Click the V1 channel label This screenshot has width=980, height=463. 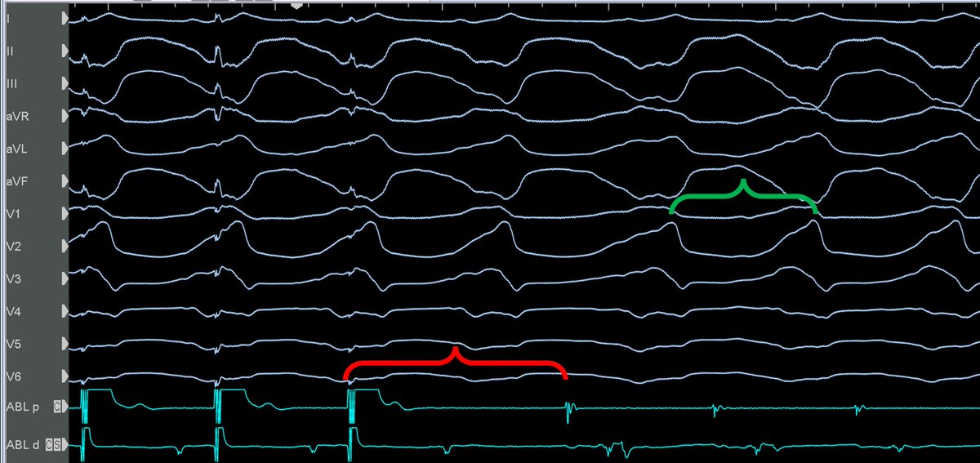[x=13, y=214]
